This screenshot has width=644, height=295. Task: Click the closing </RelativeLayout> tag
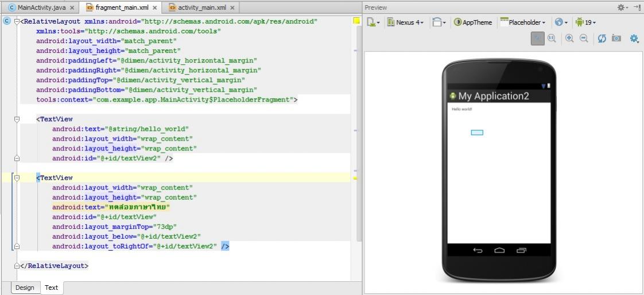(x=54, y=266)
